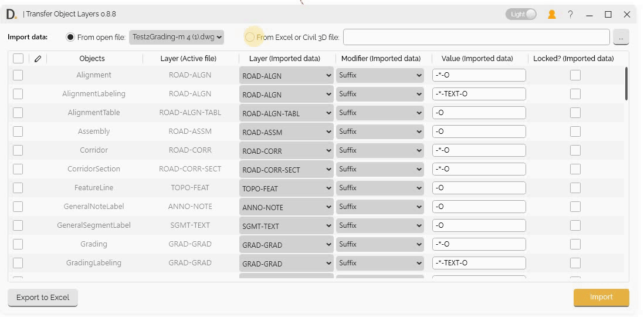The width and height of the screenshot is (644, 317).
Task: Enable Locked checkbox for Alignment row
Action: pos(575,75)
